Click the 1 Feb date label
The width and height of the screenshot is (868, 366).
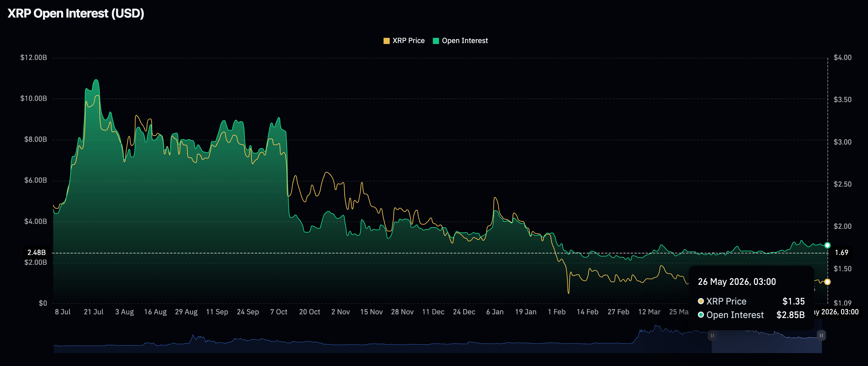point(557,312)
